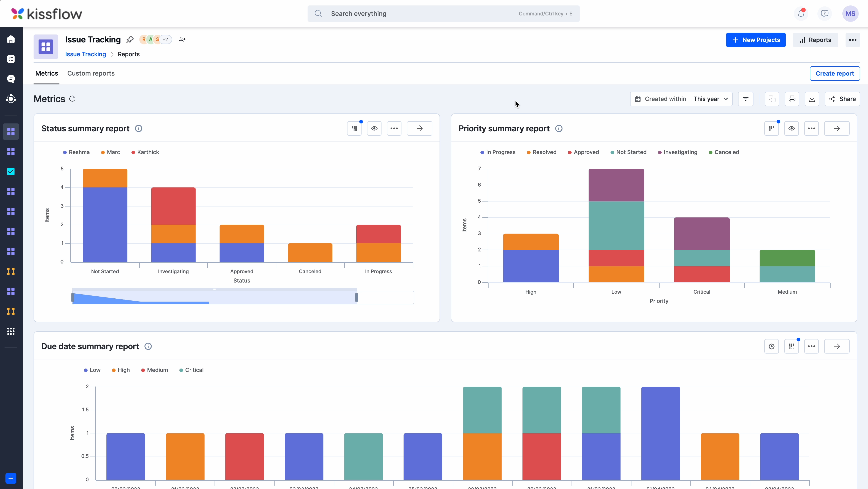Screen dimensions: 868x489
Task: Expand the 'This year' date range dropdown
Action: [x=711, y=98]
